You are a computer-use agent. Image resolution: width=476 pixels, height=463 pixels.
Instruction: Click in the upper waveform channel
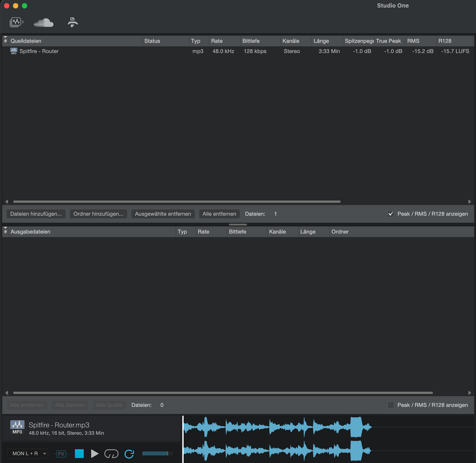click(x=329, y=427)
